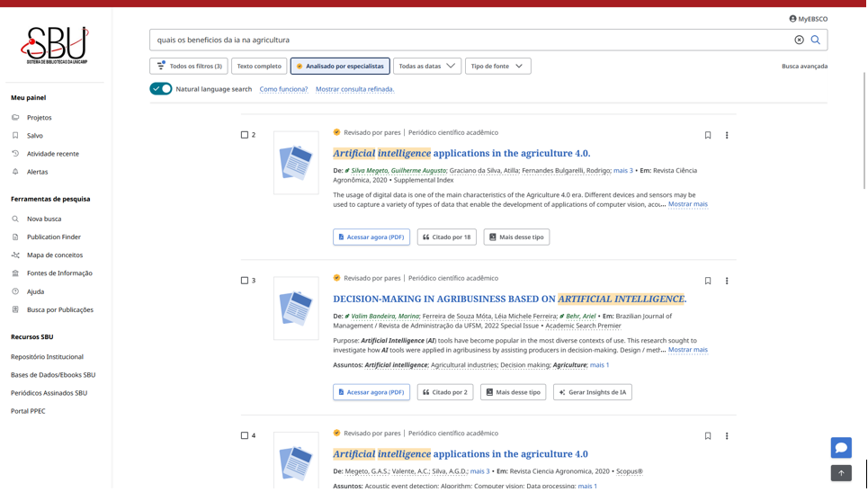Viewport: 868px width, 492px height.
Task: Click the scroll-to-top arrow button
Action: coord(841,473)
